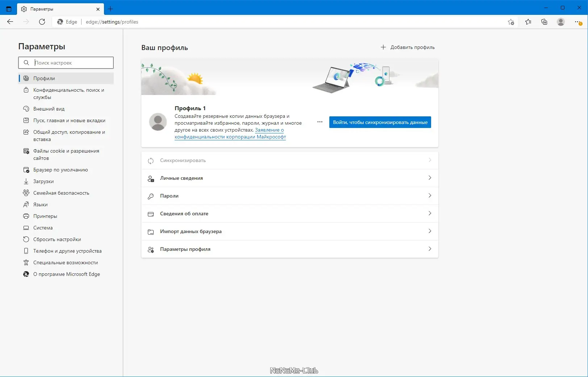Click the Edge site info icon
The height and width of the screenshot is (377, 588).
[60, 22]
